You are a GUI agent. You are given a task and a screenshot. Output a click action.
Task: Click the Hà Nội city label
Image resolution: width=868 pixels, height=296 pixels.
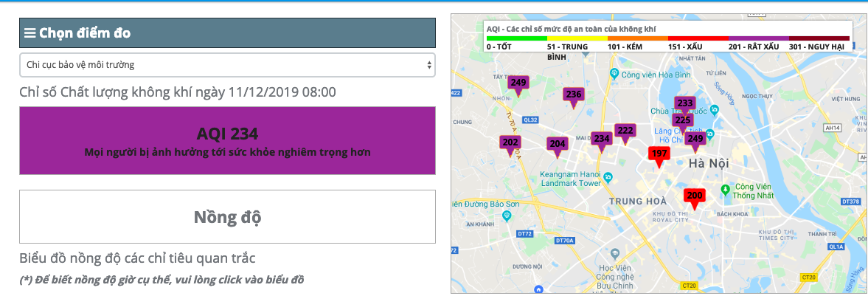tap(709, 164)
